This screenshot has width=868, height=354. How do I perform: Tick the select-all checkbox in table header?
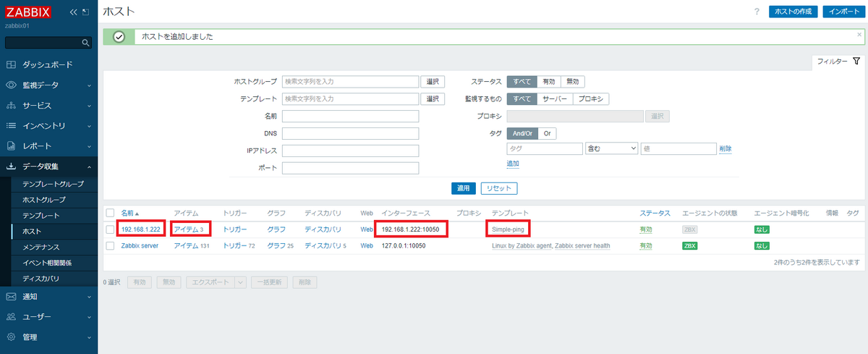[x=110, y=213]
